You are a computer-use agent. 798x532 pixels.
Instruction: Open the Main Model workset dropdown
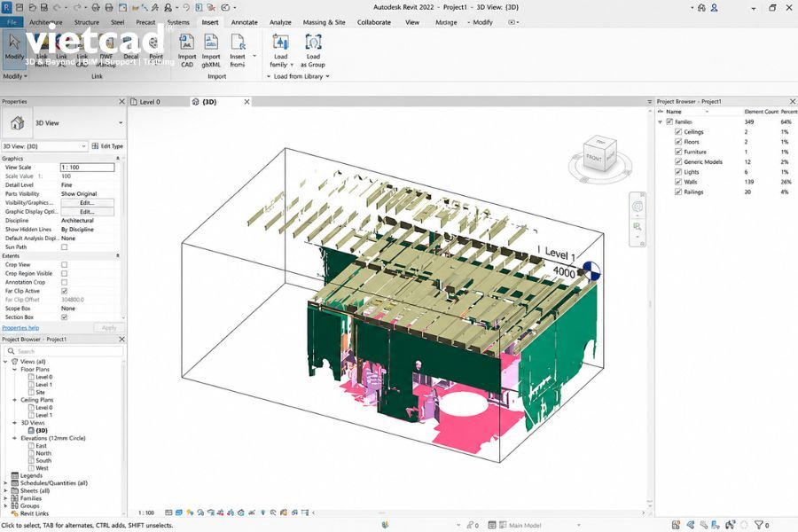pos(579,525)
